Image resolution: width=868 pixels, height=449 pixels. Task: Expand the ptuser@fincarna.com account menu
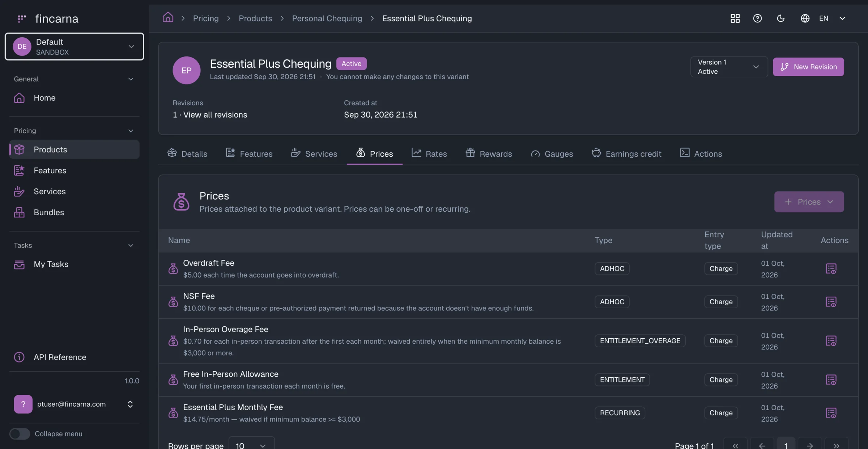coord(74,404)
